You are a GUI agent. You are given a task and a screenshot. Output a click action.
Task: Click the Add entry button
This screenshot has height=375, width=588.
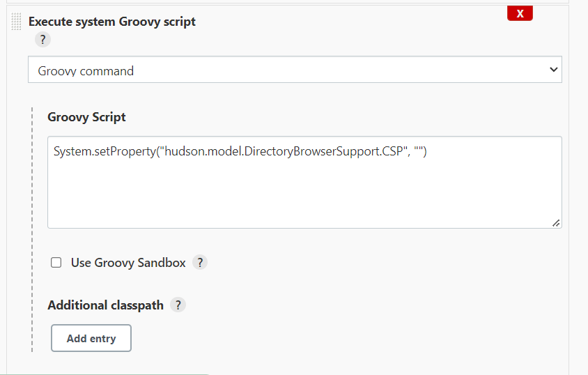[91, 339]
